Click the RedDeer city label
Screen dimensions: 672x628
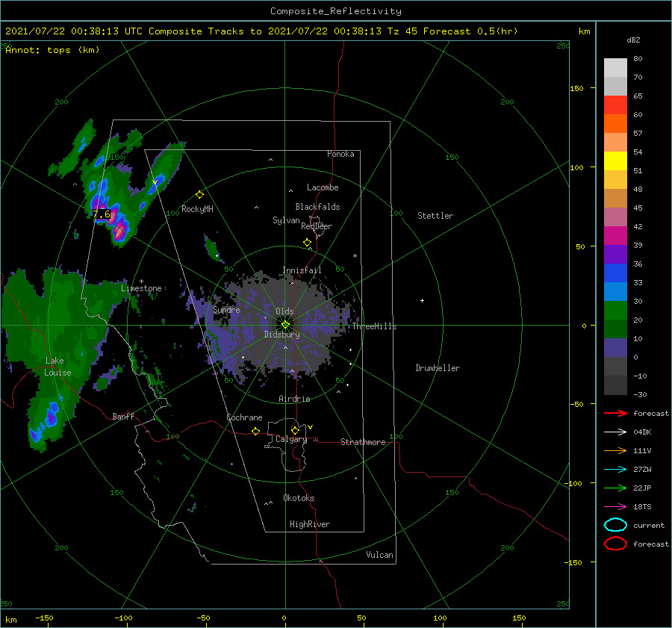[x=317, y=226]
